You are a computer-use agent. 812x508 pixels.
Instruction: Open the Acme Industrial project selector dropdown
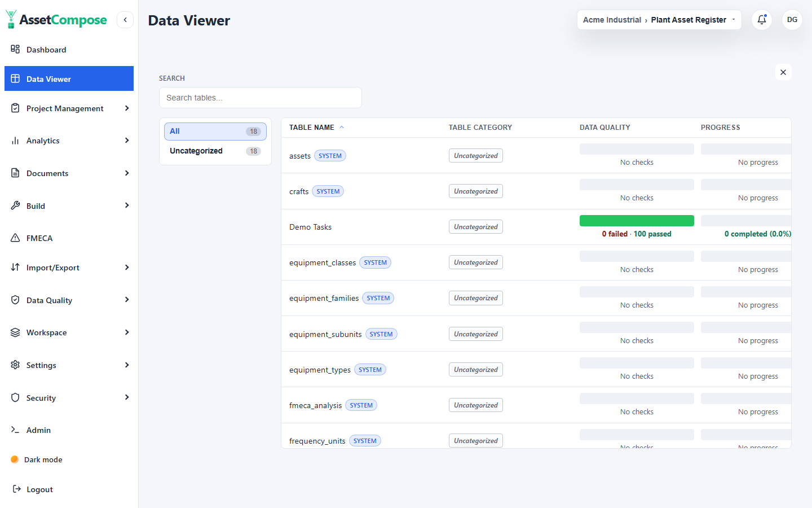click(659, 20)
